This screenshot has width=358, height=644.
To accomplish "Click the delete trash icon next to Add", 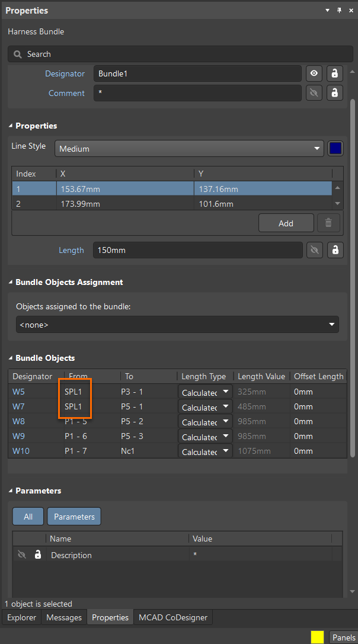I will click(x=328, y=223).
